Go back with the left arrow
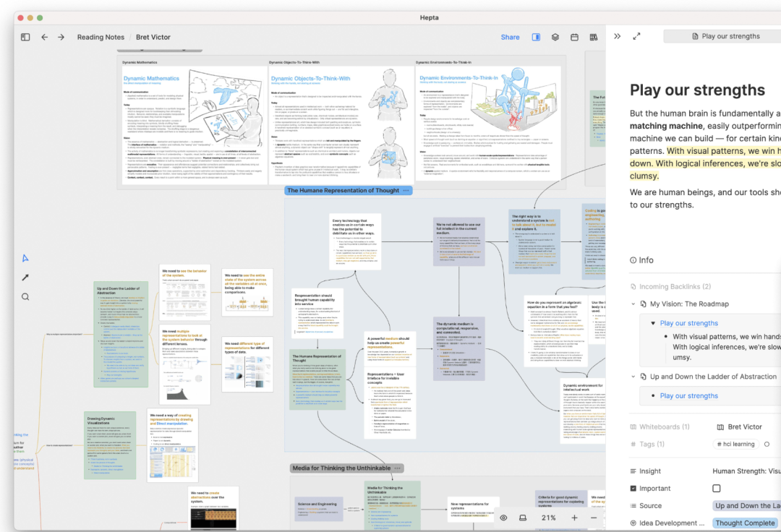This screenshot has width=781, height=532. tap(45, 37)
